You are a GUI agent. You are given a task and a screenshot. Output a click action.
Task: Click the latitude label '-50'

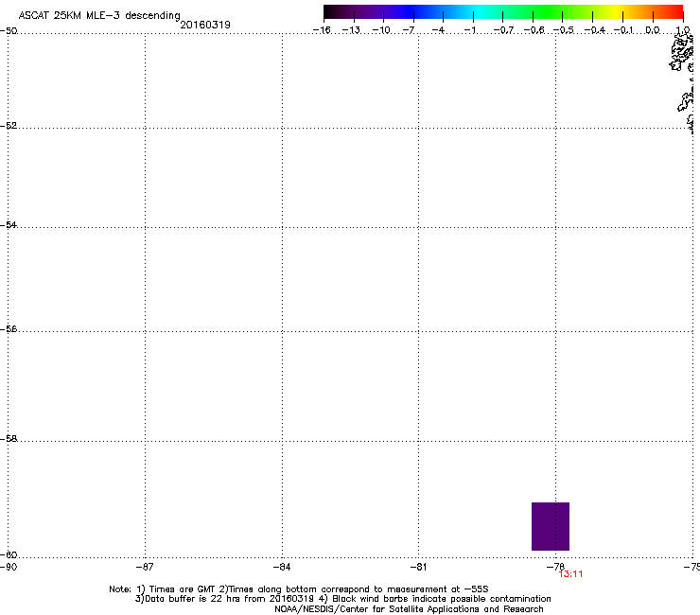(x=9, y=31)
